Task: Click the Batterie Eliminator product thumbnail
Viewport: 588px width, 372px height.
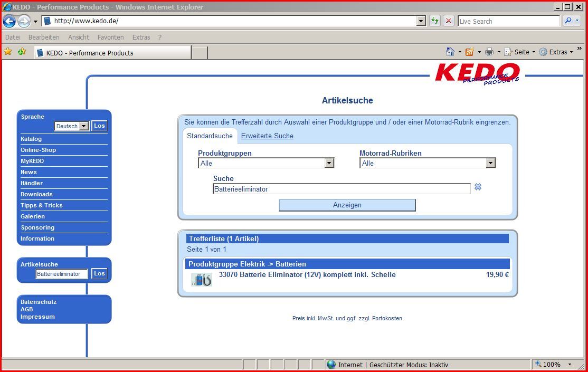Action: [201, 279]
